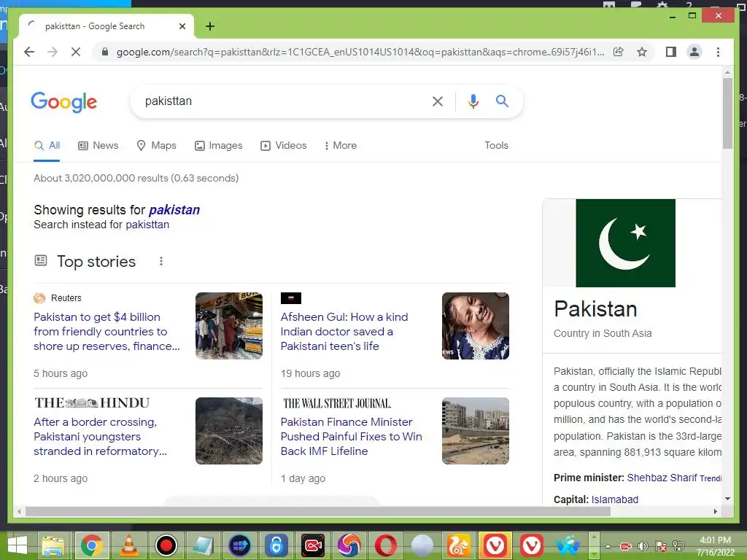Open the Islamabad capital link
Image resolution: width=747 pixels, height=560 pixels.
pyautogui.click(x=614, y=499)
